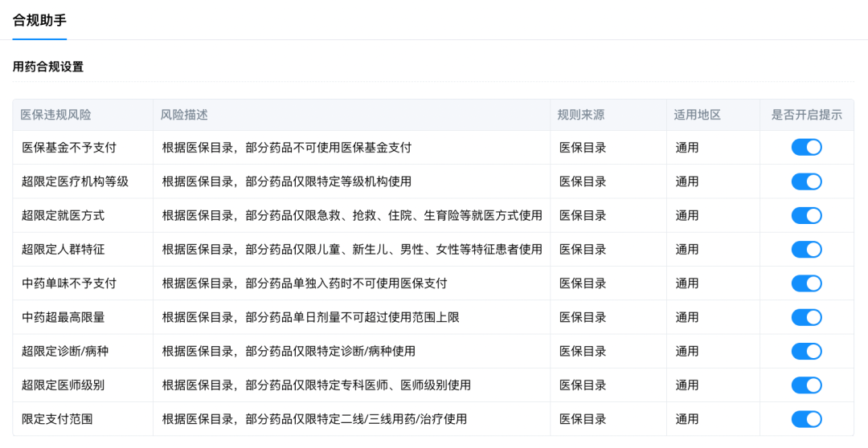Click 通用 in the 限定支付范围 row

click(687, 419)
